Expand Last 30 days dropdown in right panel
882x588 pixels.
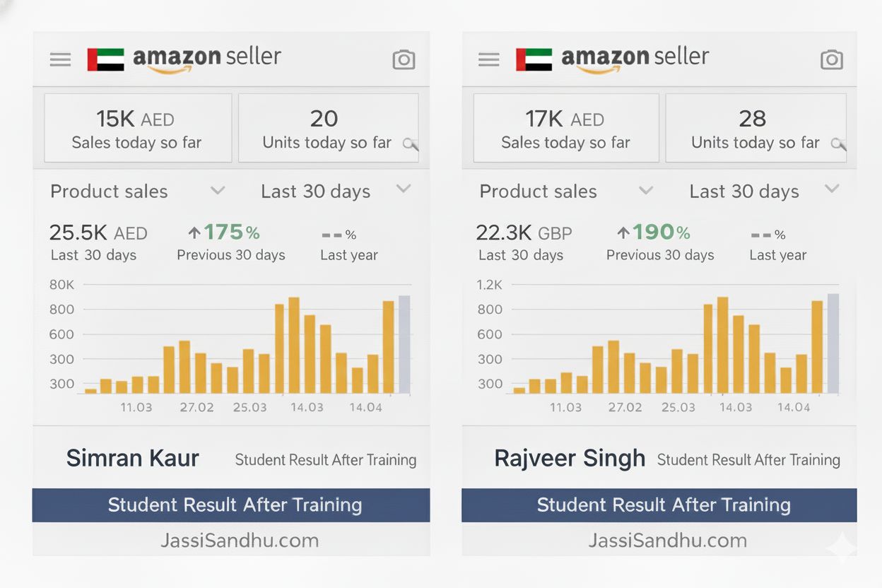(832, 189)
